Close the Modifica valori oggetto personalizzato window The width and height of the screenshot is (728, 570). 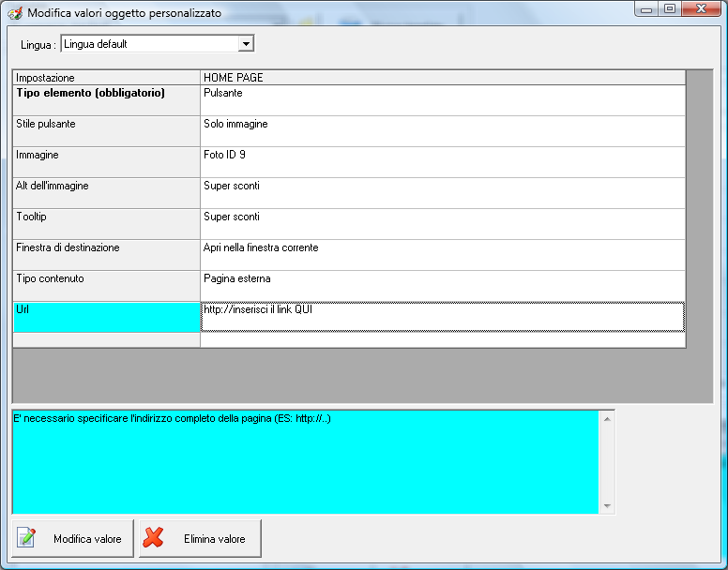pyautogui.click(x=701, y=8)
